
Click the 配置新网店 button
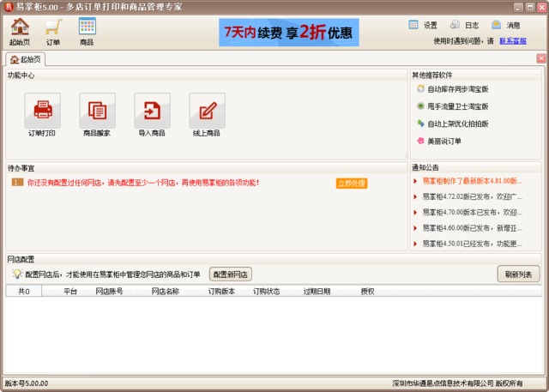pos(231,274)
